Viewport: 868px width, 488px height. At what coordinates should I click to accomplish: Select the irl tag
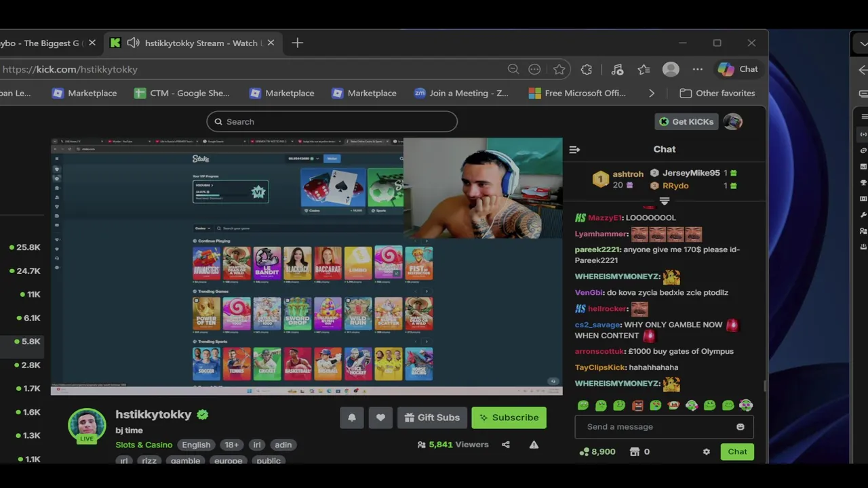coord(257,445)
